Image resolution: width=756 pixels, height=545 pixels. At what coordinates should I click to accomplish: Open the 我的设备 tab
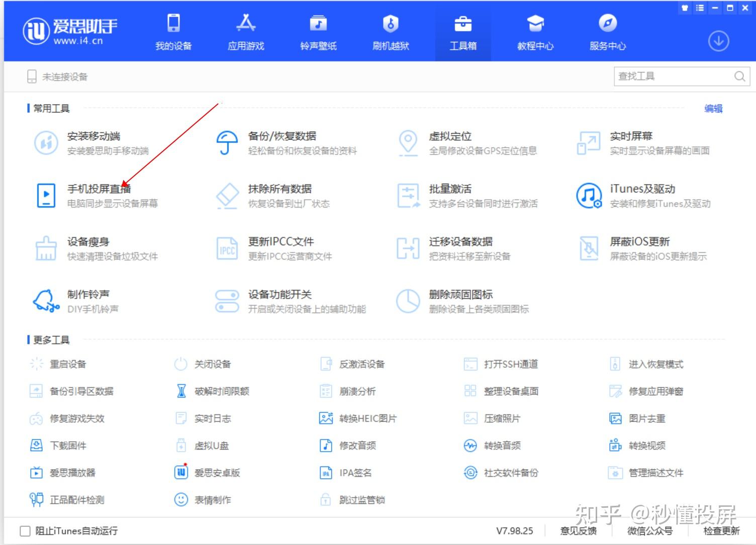pos(173,32)
